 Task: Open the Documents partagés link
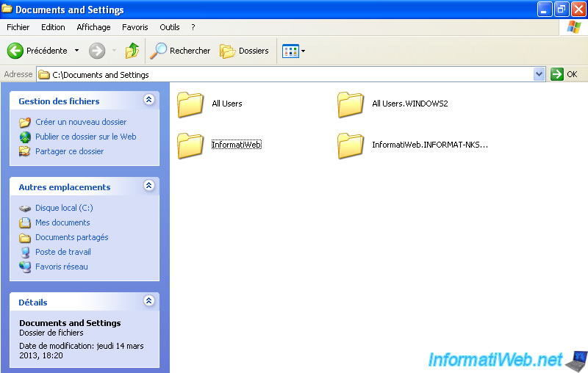71,237
